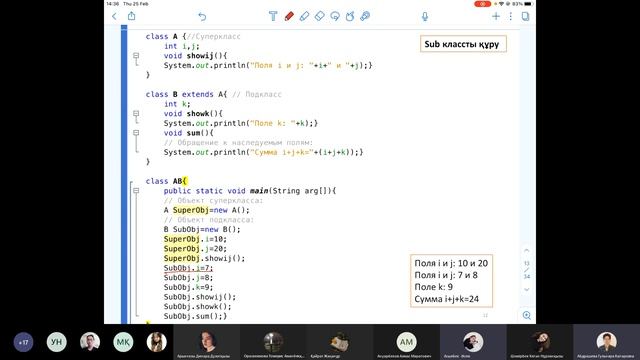Click the 'SubObj.k=9;' line

[x=189, y=287]
